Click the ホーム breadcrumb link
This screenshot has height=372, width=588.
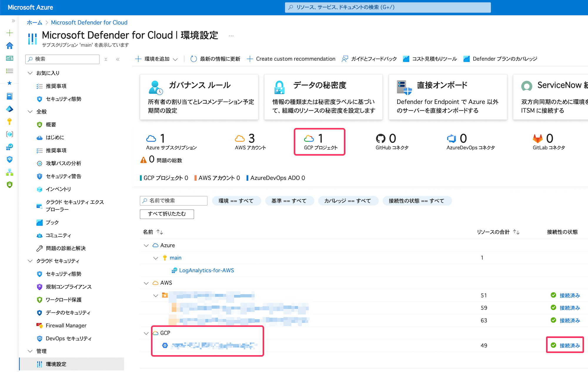[x=35, y=23]
